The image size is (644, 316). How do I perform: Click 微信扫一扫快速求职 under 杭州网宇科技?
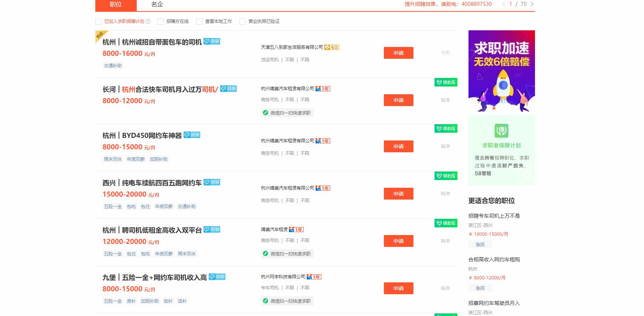click(287, 301)
